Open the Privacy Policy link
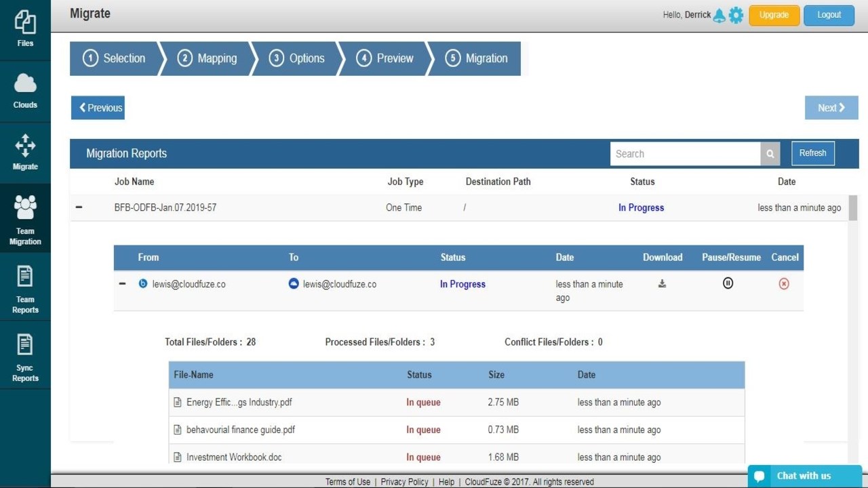The image size is (868, 488). pyautogui.click(x=405, y=482)
